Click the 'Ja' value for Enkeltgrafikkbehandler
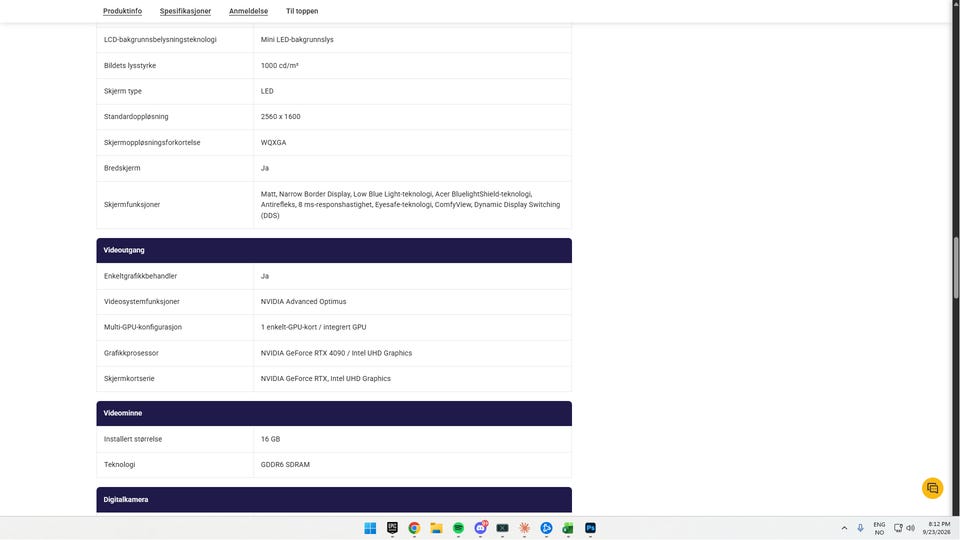The height and width of the screenshot is (540, 960). pos(264,276)
